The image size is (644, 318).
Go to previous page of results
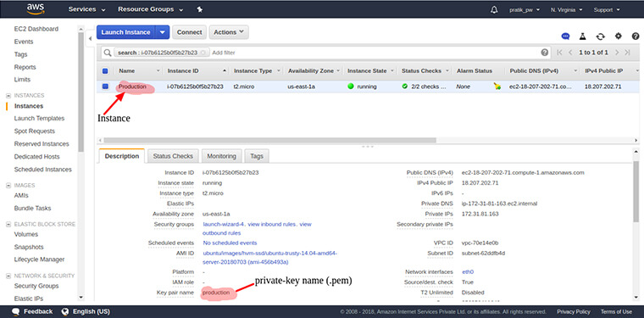click(x=570, y=53)
